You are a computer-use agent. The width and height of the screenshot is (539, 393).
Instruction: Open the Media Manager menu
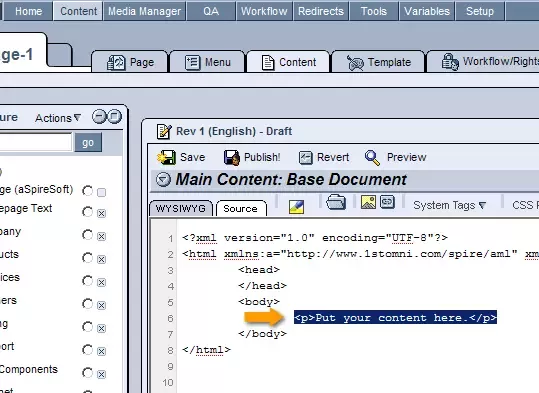(144, 11)
